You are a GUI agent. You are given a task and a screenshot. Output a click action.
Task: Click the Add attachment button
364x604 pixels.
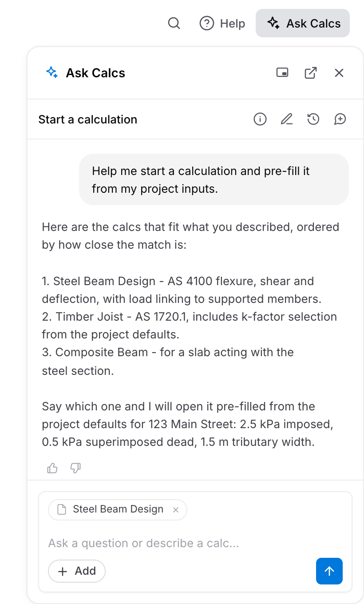click(x=77, y=571)
